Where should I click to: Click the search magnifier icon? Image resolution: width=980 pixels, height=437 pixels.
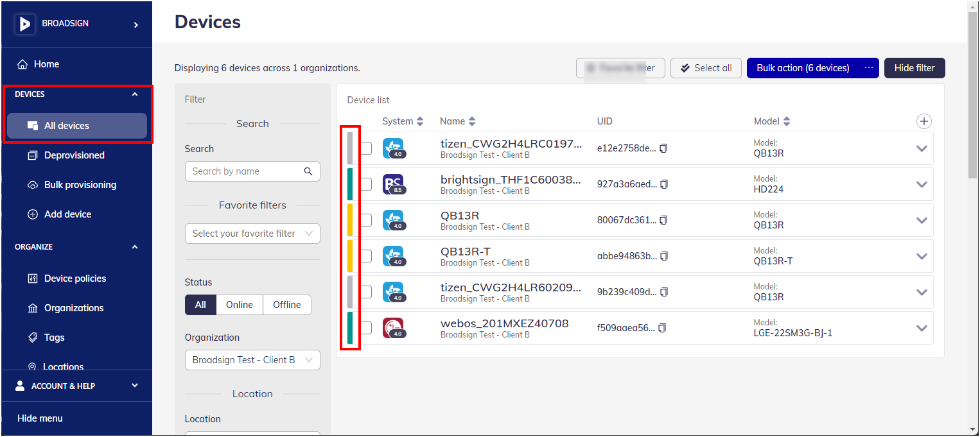(x=308, y=171)
